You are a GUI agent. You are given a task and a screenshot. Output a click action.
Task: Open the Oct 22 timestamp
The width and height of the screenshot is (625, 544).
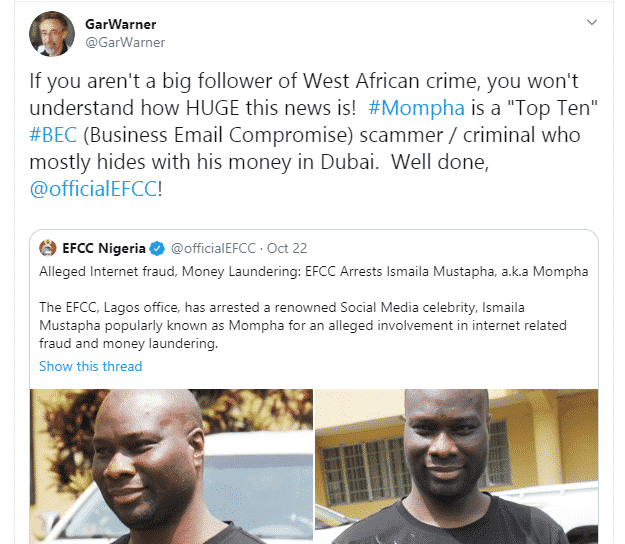pyautogui.click(x=287, y=248)
